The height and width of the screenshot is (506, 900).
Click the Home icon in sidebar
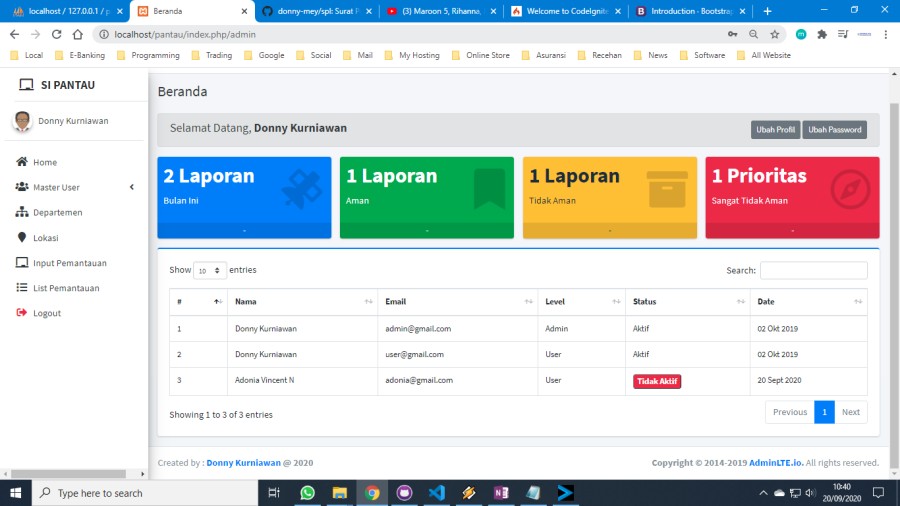(22, 162)
